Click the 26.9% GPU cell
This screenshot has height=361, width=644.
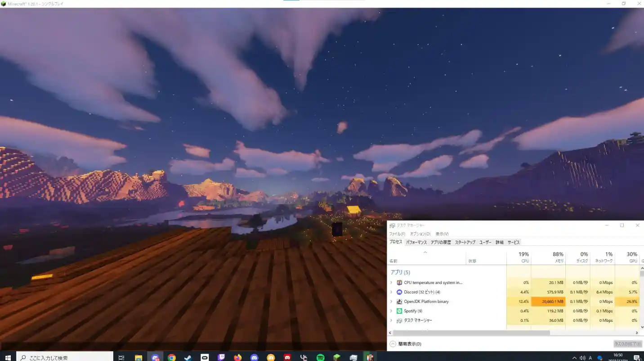[x=627, y=302]
